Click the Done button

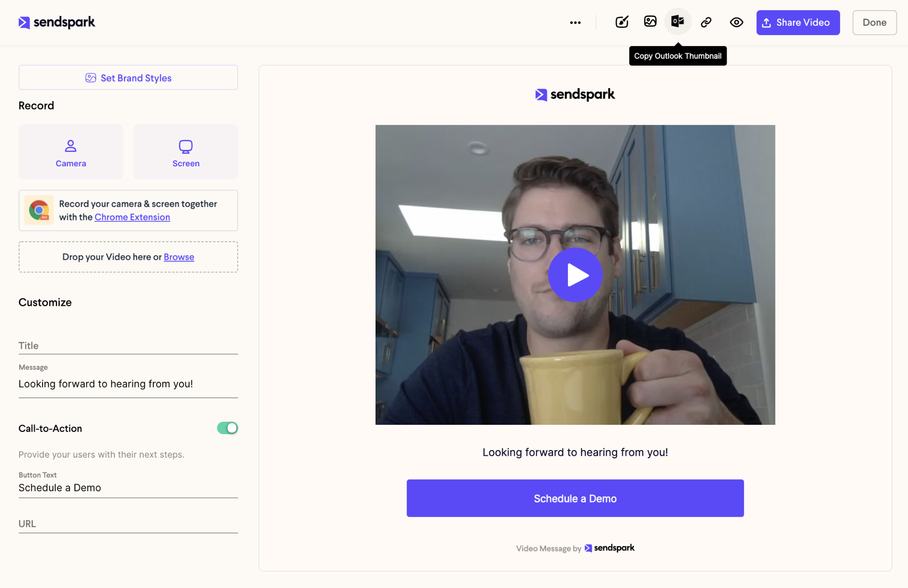[x=874, y=23]
